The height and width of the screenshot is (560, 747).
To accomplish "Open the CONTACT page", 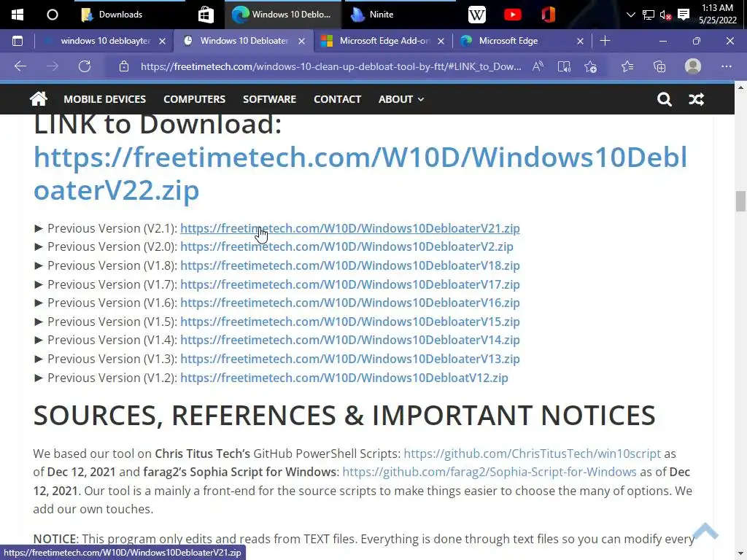I will [337, 99].
